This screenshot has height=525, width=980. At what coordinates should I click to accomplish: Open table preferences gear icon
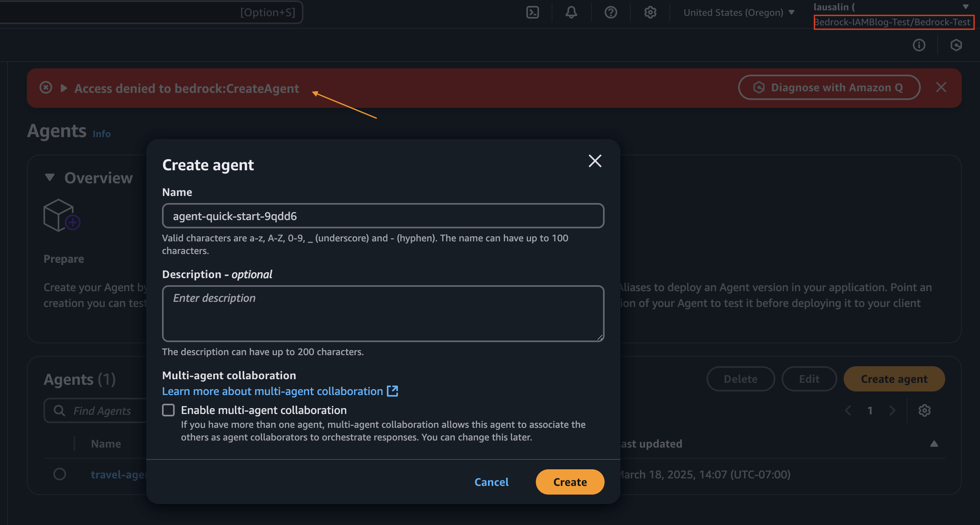pyautogui.click(x=925, y=410)
